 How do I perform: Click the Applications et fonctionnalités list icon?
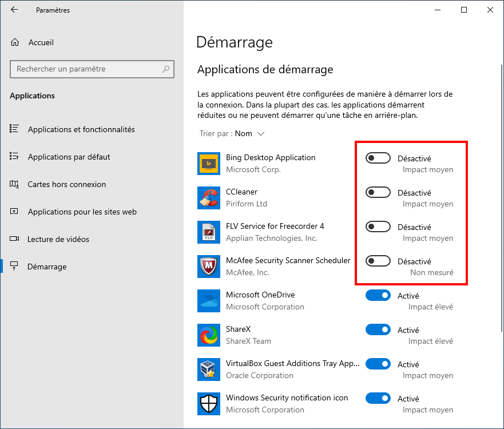pos(14,129)
